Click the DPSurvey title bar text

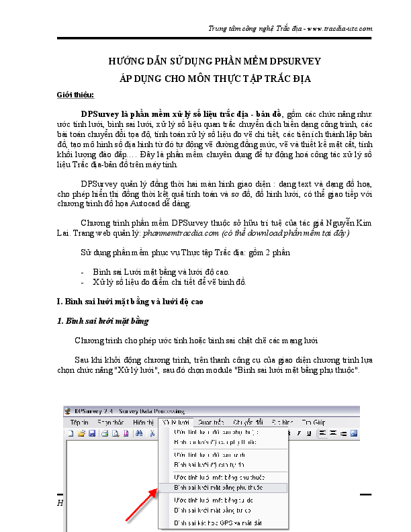click(130, 411)
